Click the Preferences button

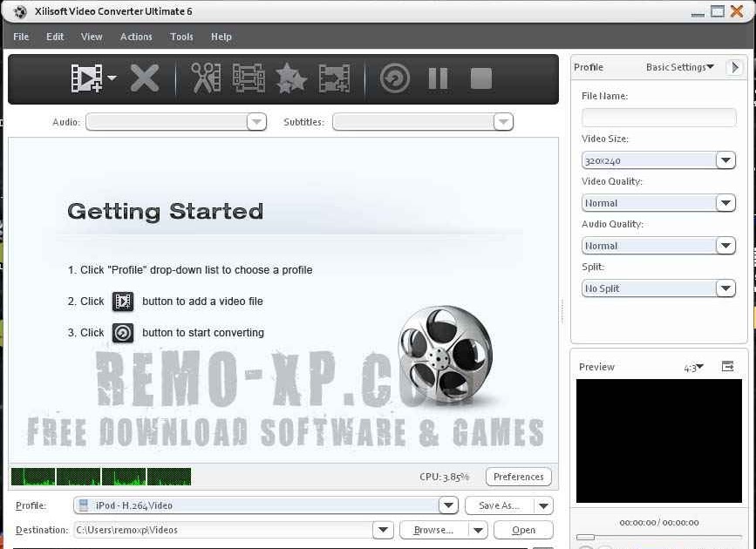point(518,477)
